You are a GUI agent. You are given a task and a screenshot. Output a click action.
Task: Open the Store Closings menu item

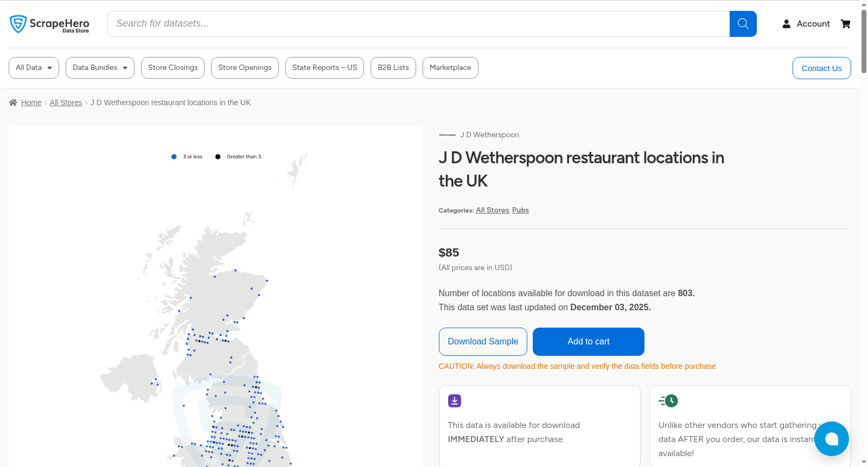(x=173, y=68)
